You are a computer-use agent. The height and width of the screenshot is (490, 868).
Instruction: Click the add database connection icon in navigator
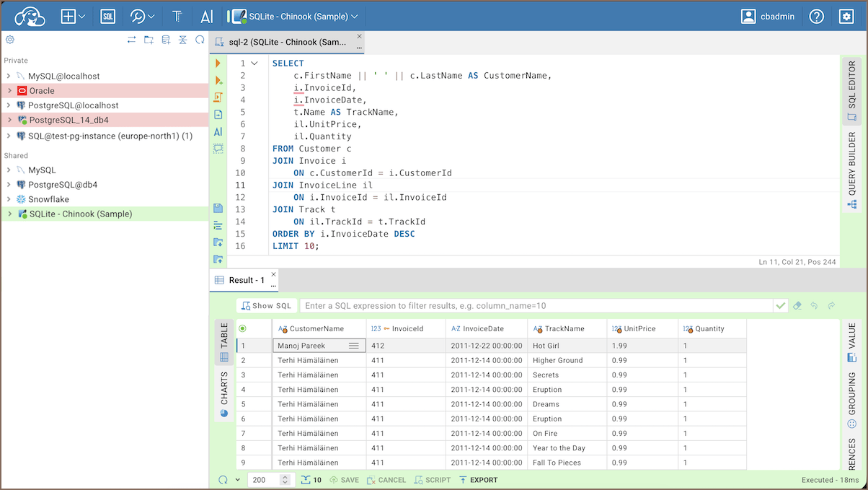tap(166, 40)
